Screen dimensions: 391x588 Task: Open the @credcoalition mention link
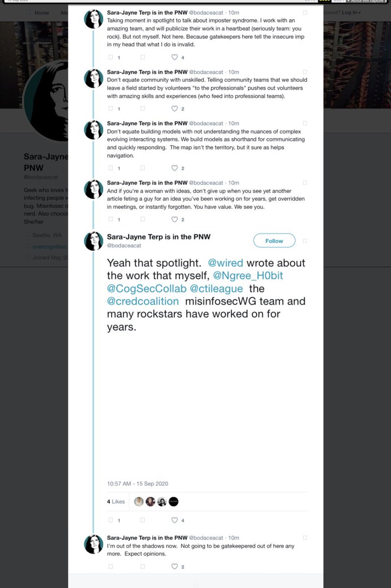tap(143, 301)
